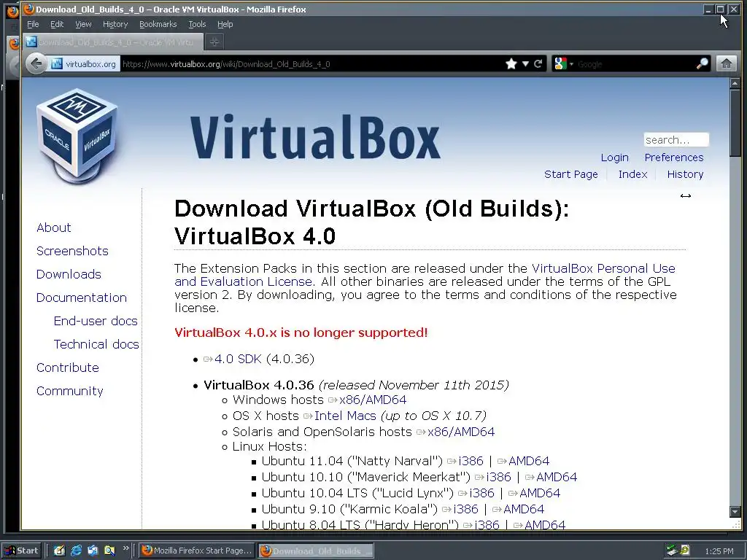Visit the Community sidebar link

(69, 391)
